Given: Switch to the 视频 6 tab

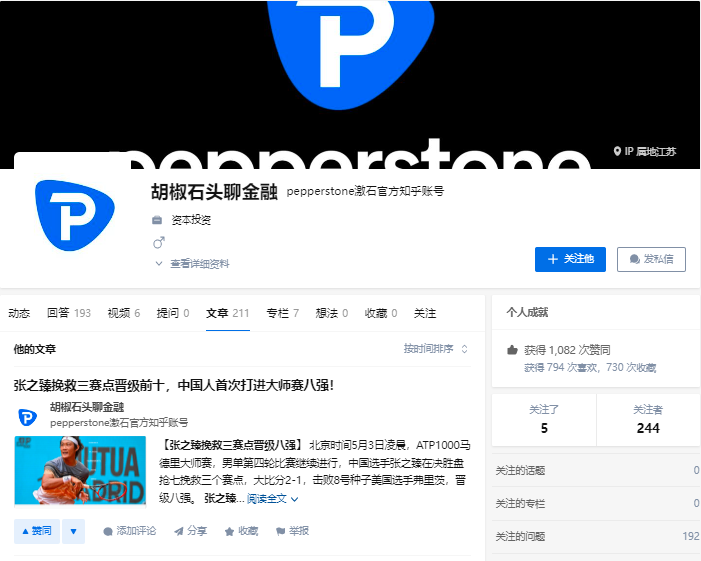Looking at the screenshot, I should (x=124, y=313).
